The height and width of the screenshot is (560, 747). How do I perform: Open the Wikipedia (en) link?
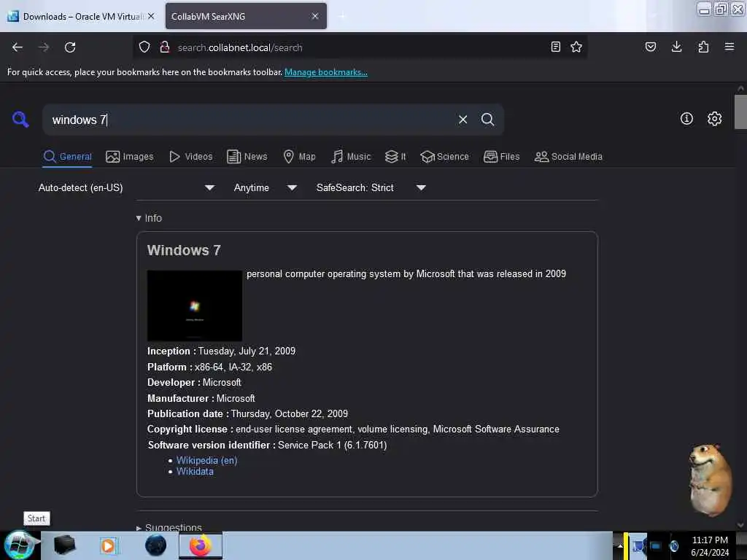click(206, 461)
